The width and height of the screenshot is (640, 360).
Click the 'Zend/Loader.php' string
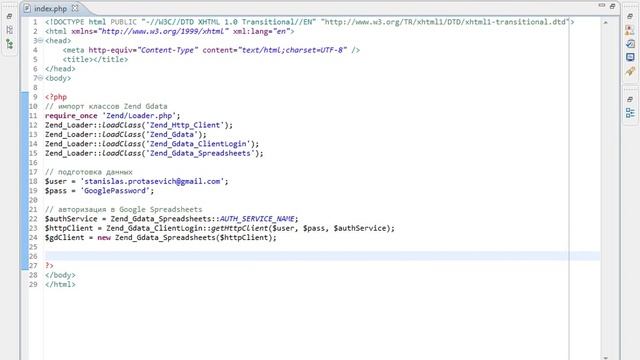139,116
